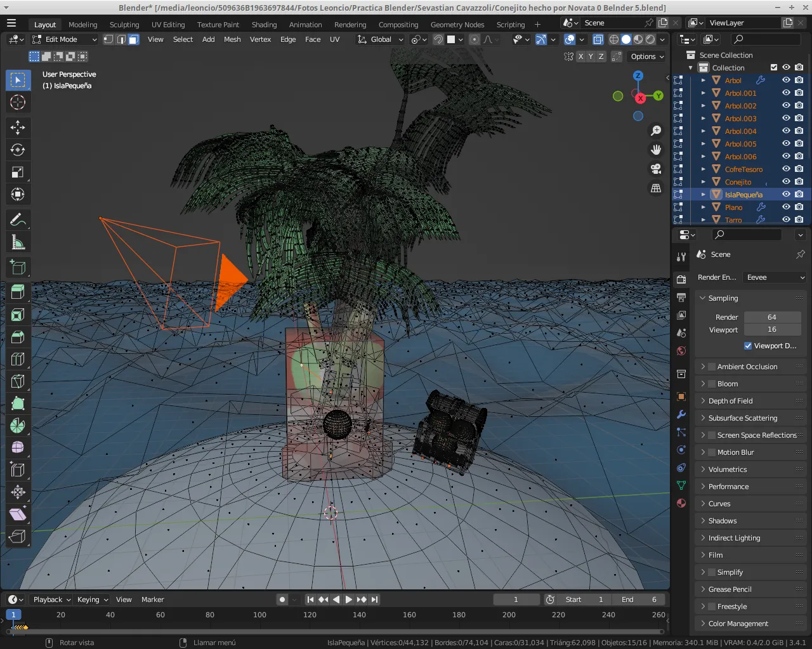This screenshot has height=649, width=812.
Task: Click the zoom view magnifier icon
Action: coord(656,131)
